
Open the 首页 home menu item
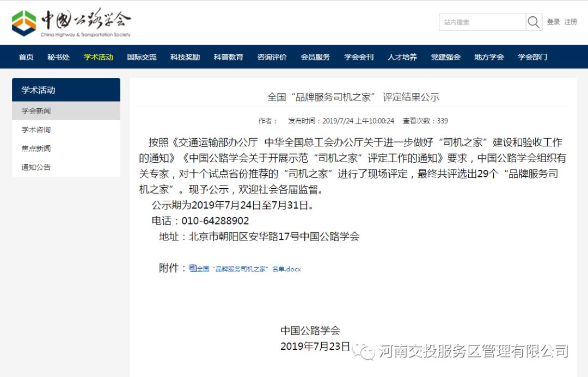(x=26, y=57)
